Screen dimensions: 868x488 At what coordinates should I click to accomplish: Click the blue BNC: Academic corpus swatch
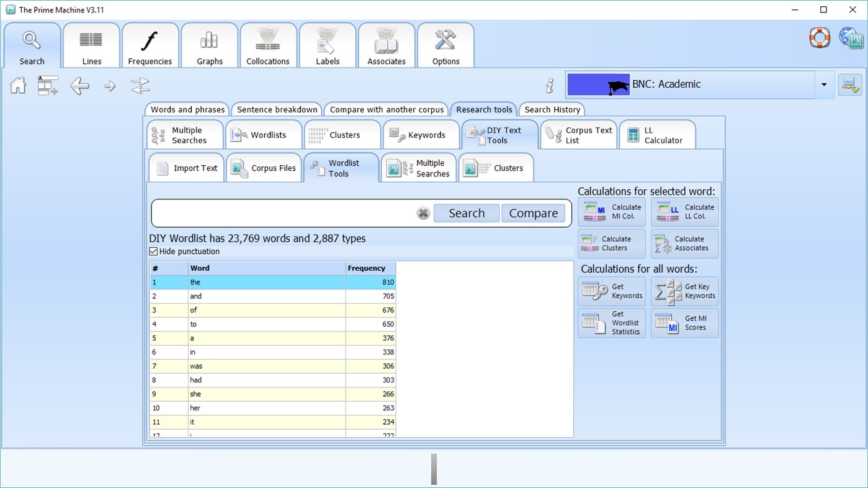[599, 84]
